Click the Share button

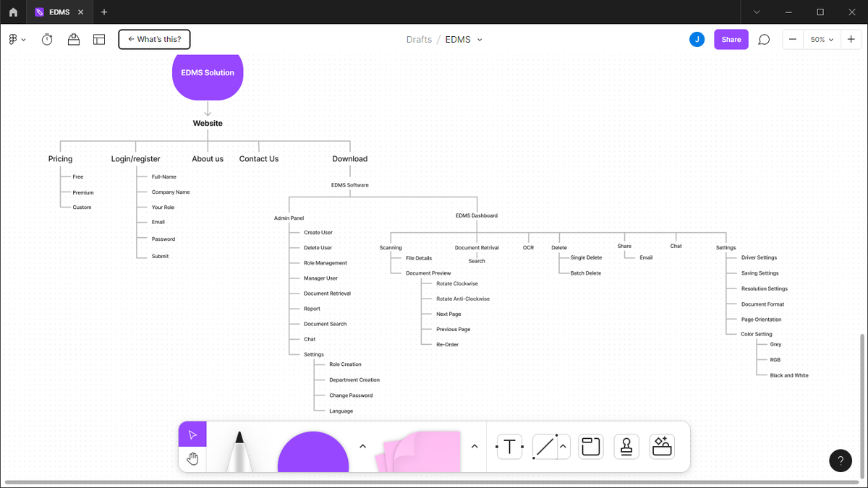click(731, 40)
